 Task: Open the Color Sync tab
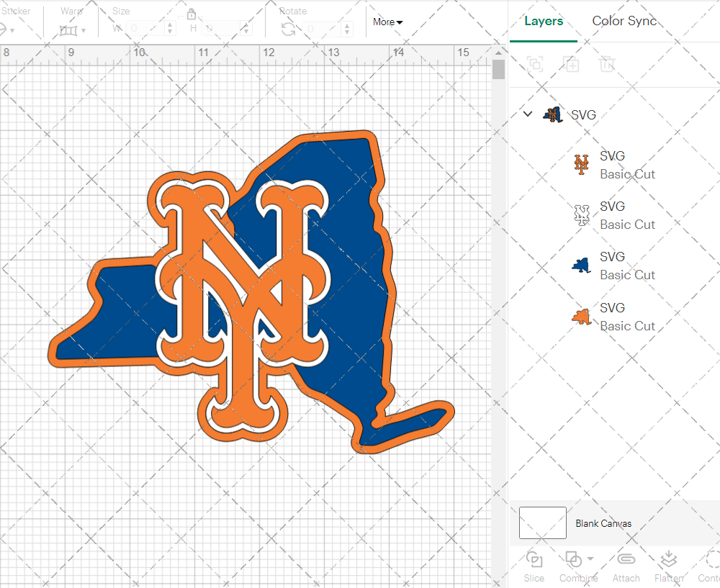(x=624, y=21)
